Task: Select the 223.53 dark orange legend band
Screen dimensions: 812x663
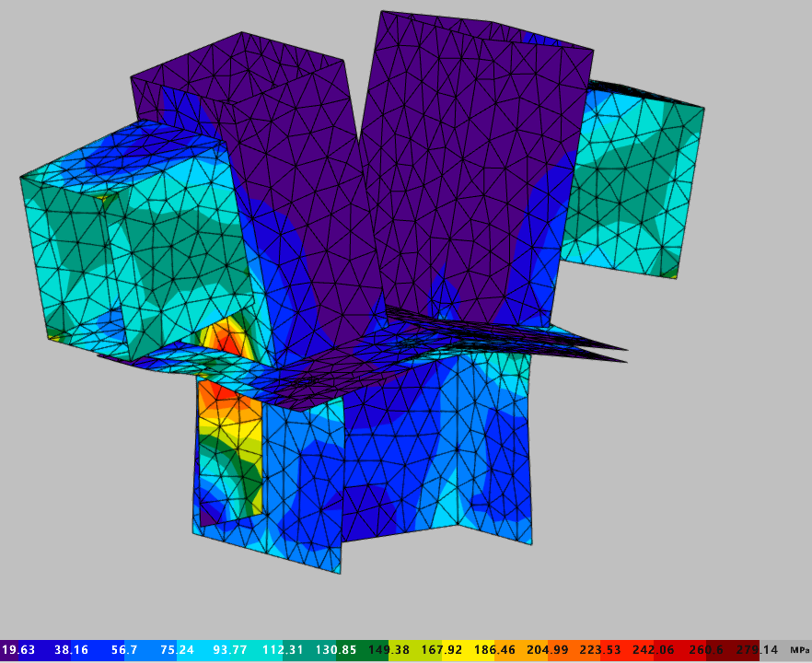Action: [x=600, y=650]
